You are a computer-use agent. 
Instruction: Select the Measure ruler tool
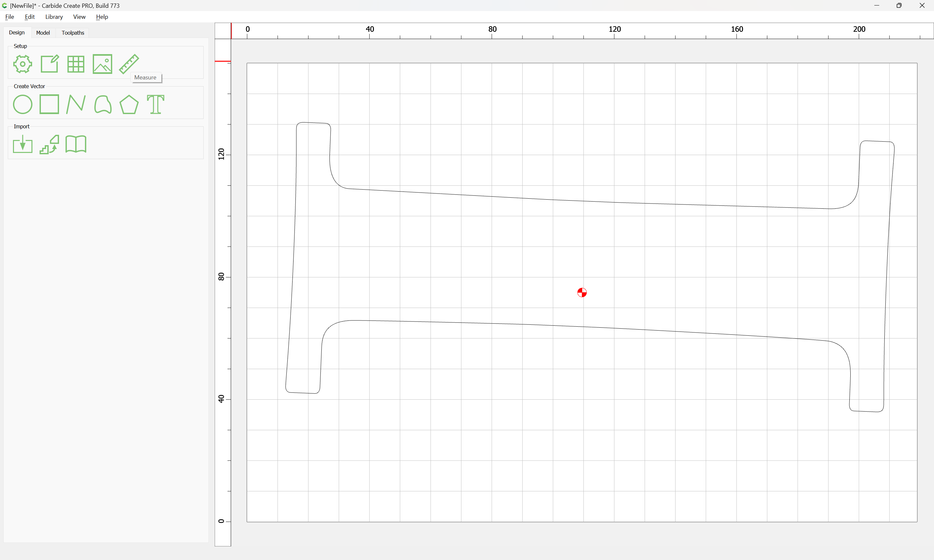129,64
